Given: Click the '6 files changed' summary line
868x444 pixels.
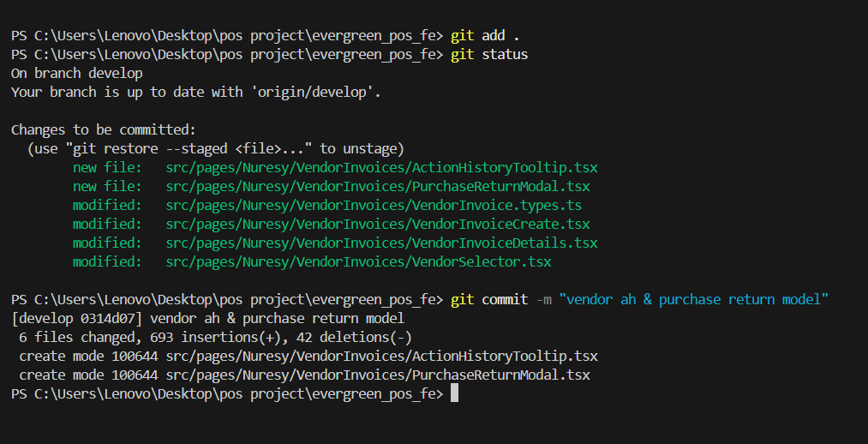Looking at the screenshot, I should point(214,337).
